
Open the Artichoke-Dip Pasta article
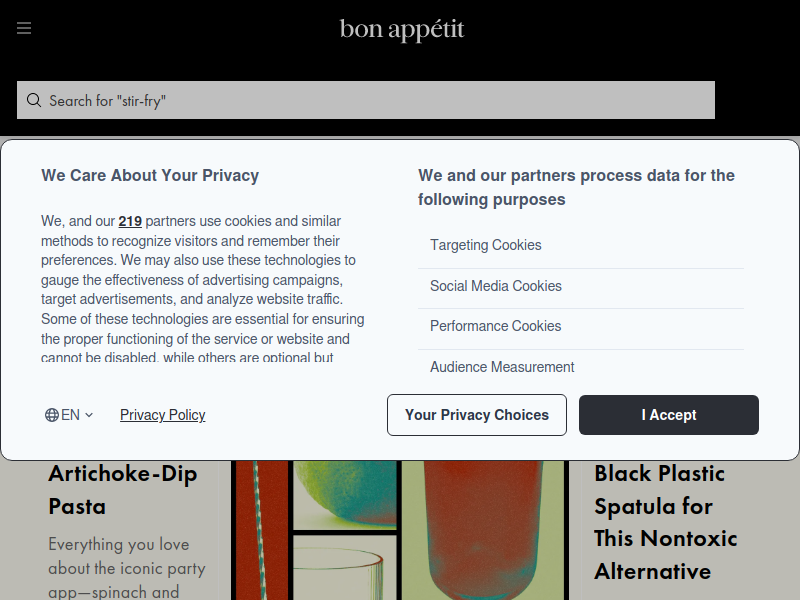pyautogui.click(x=123, y=489)
